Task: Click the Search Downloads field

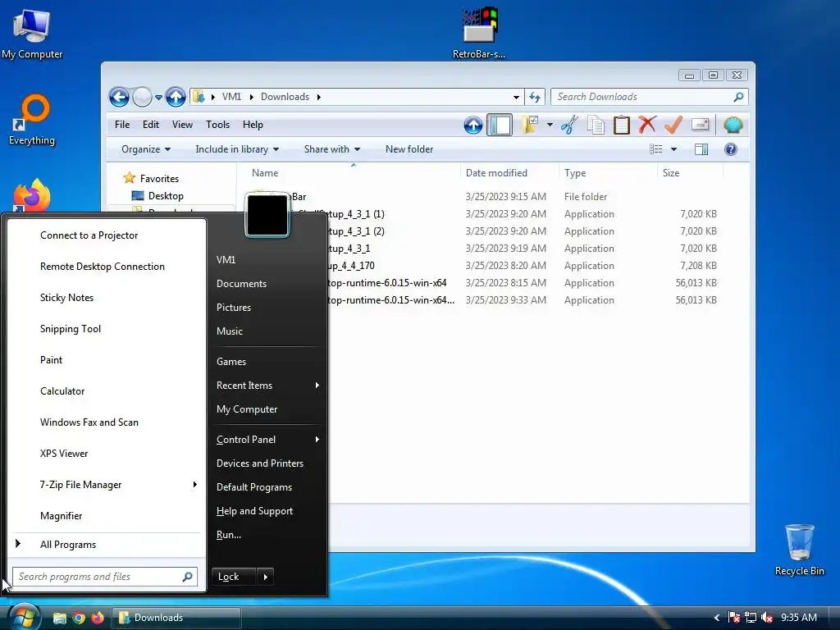Action: 649,97
